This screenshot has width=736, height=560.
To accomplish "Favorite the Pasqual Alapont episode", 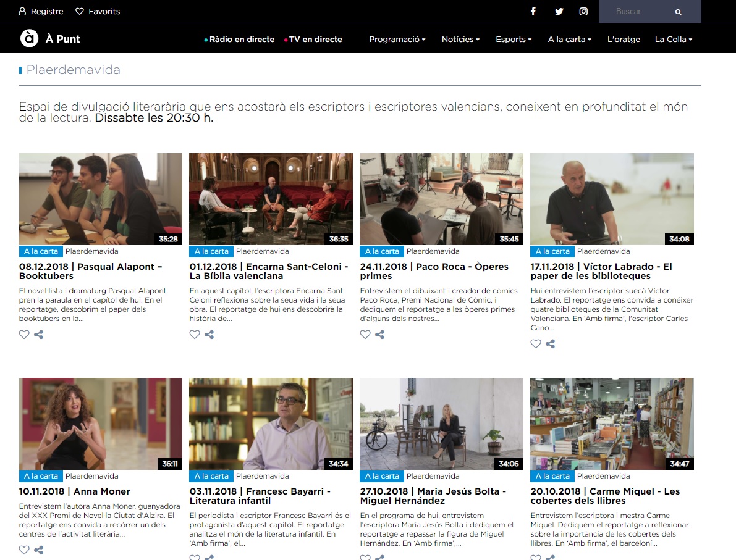I will (24, 335).
